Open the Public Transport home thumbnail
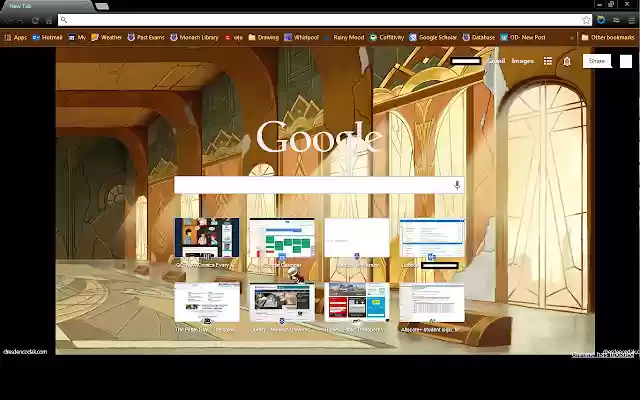Image resolution: width=640 pixels, height=400 pixels. click(357, 302)
